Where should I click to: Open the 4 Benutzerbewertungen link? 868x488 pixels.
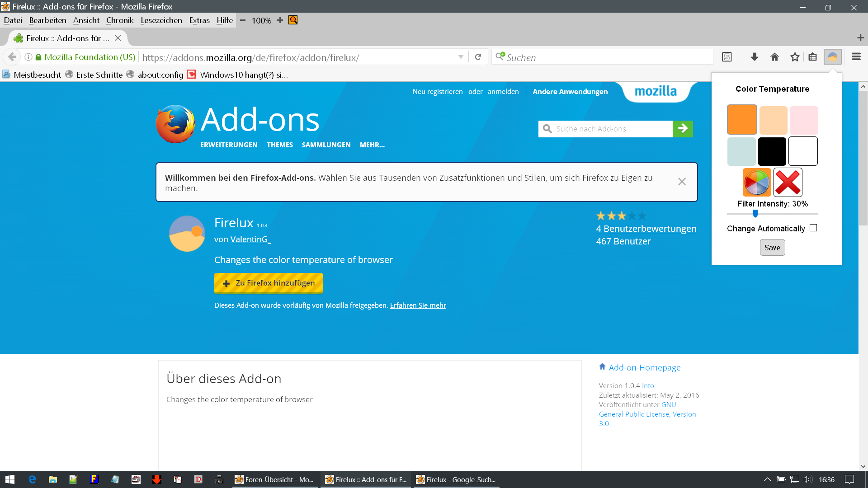[x=646, y=229]
